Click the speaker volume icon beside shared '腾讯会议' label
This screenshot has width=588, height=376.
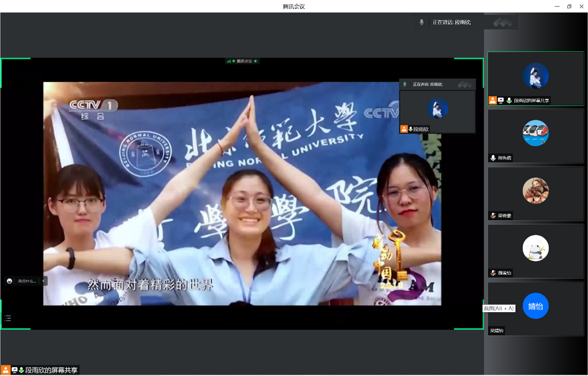tap(256, 61)
